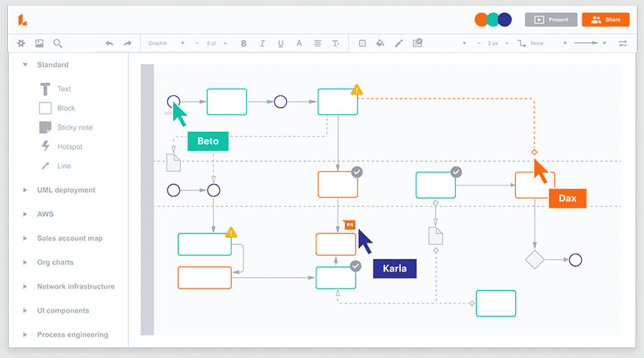Decrease font size with minus
644x358 pixels.
197,43
